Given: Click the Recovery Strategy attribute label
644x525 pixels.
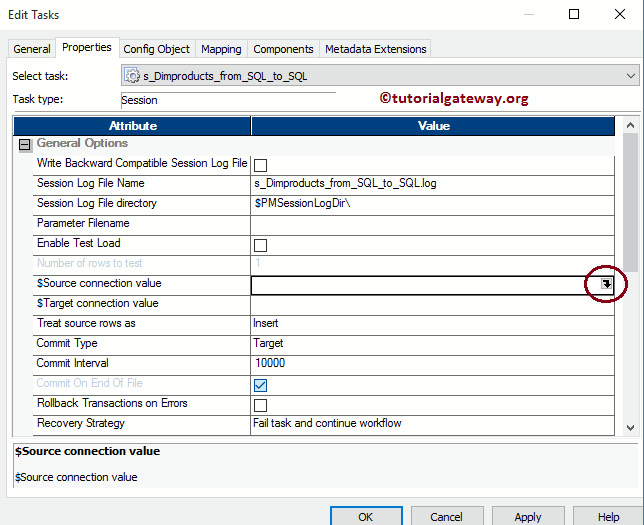Looking at the screenshot, I should (x=81, y=423).
